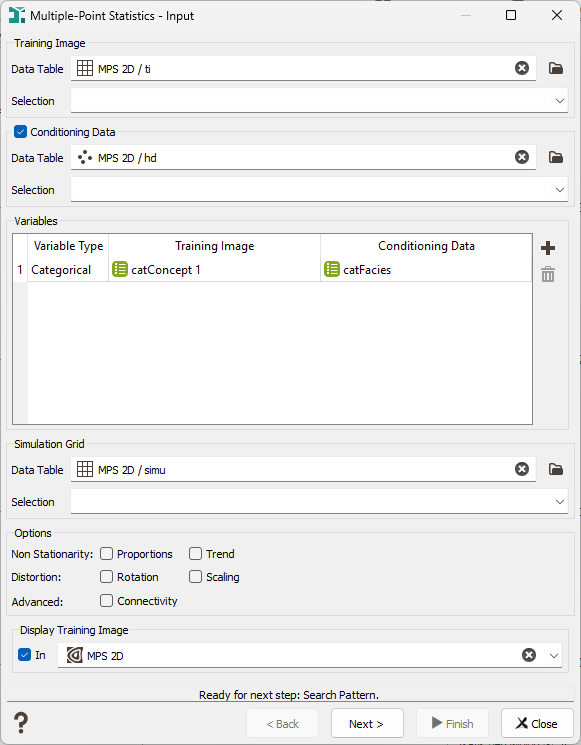Add a new variable with plus icon

coord(548,248)
